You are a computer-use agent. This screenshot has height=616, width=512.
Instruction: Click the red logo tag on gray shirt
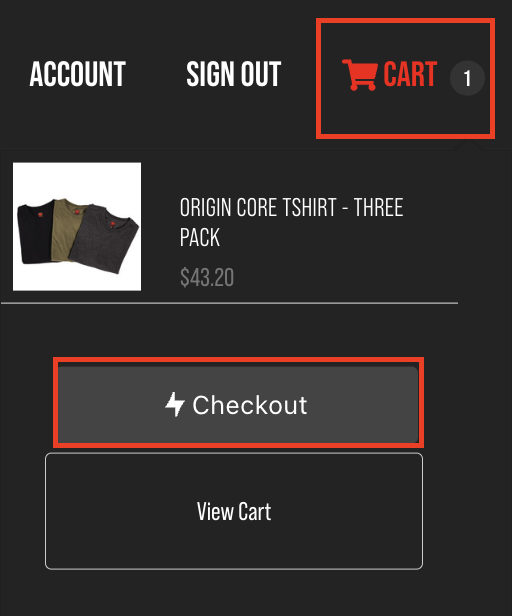click(x=112, y=224)
